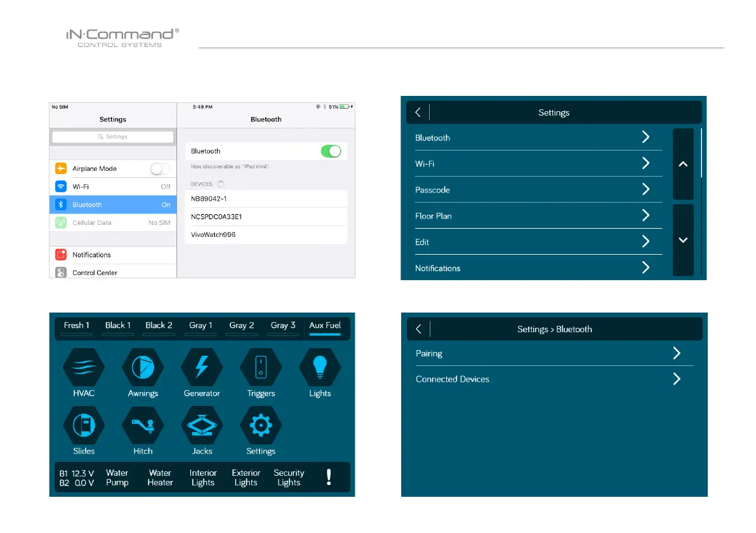
Task: Select the Generator lightning icon
Action: (202, 368)
